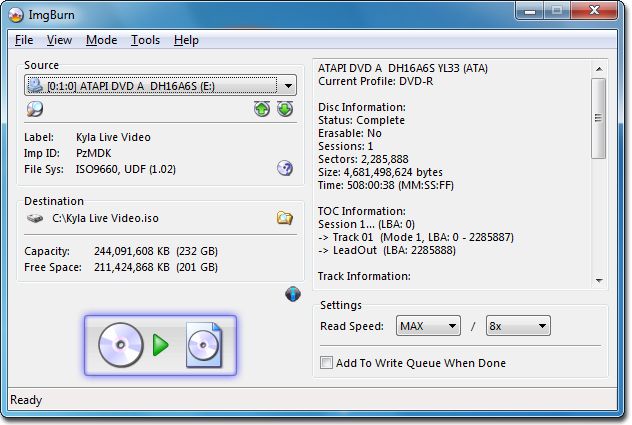The image size is (632, 425).
Task: Click the Free Space value 211,424,868 KB
Action: [x=132, y=267]
